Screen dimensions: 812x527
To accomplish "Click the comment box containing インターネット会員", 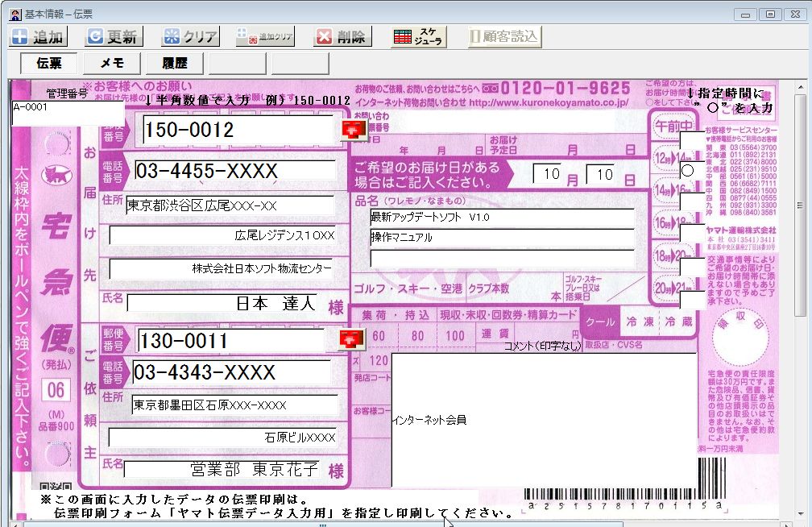I will tap(545, 420).
